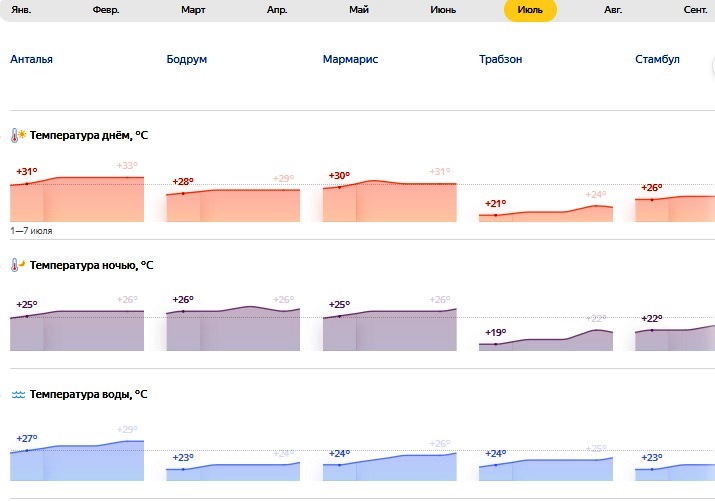Click the Трабзон city link
The width and height of the screenshot is (715, 501).
pyautogui.click(x=501, y=59)
